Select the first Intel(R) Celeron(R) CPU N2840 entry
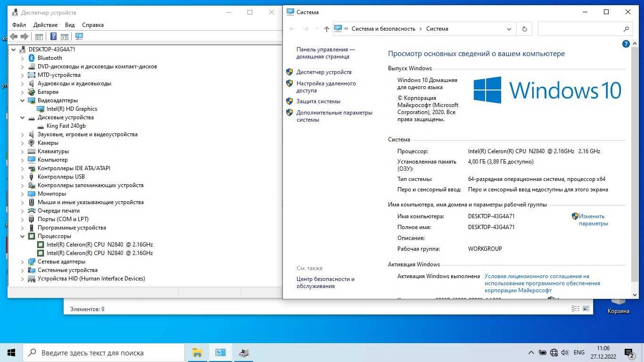644x362 pixels. [x=99, y=245]
